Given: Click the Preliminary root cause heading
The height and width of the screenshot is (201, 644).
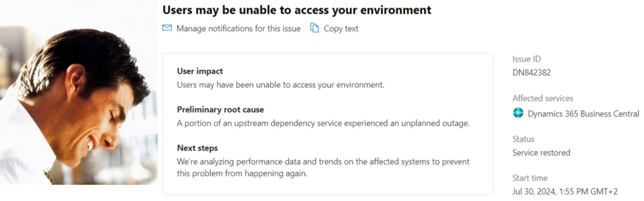Looking at the screenshot, I should coord(220,109).
